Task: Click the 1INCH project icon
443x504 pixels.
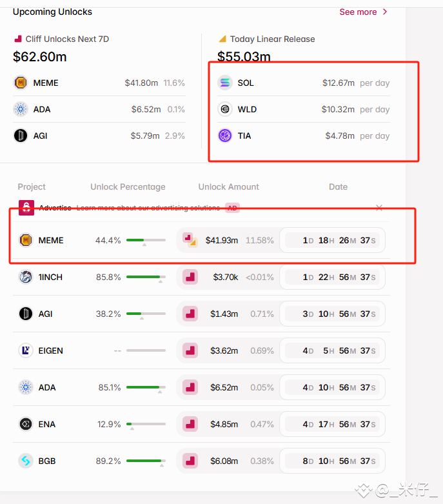Action: click(x=26, y=277)
